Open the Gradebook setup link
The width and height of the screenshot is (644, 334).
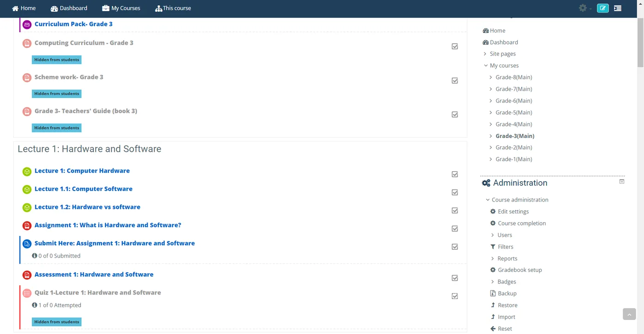(520, 270)
